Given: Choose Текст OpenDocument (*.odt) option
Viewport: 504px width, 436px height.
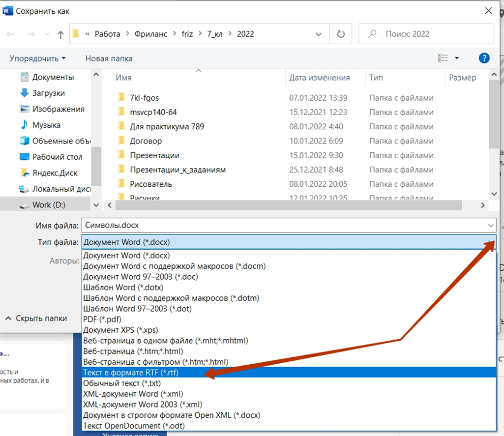Looking at the screenshot, I should click(x=289, y=426).
